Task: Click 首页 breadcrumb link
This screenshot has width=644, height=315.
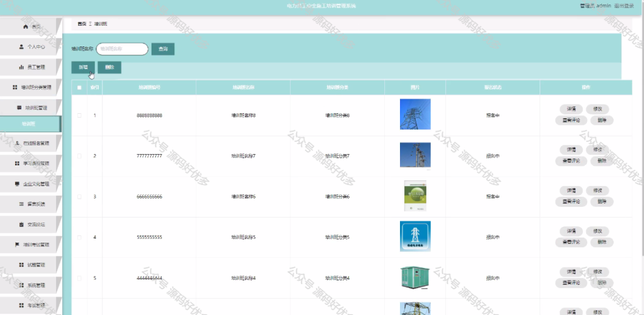Action: 82,25
